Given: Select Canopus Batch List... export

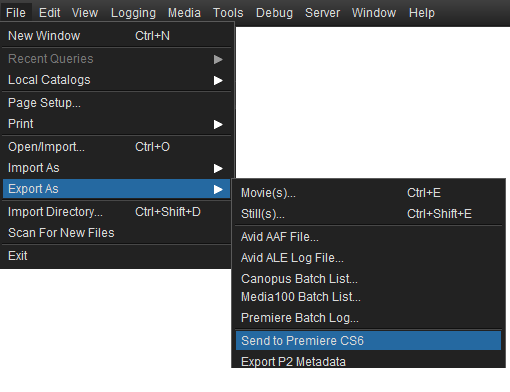Looking at the screenshot, I should [368, 279].
